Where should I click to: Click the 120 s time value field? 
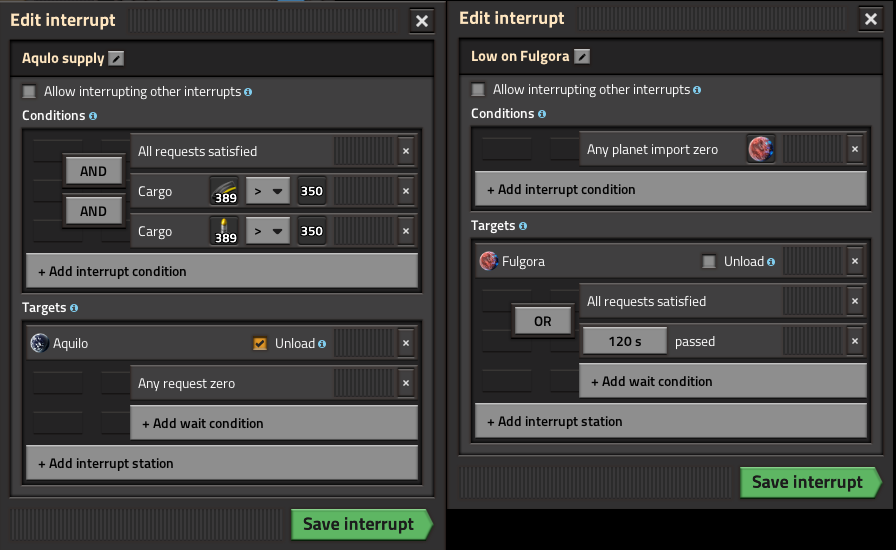coord(624,341)
